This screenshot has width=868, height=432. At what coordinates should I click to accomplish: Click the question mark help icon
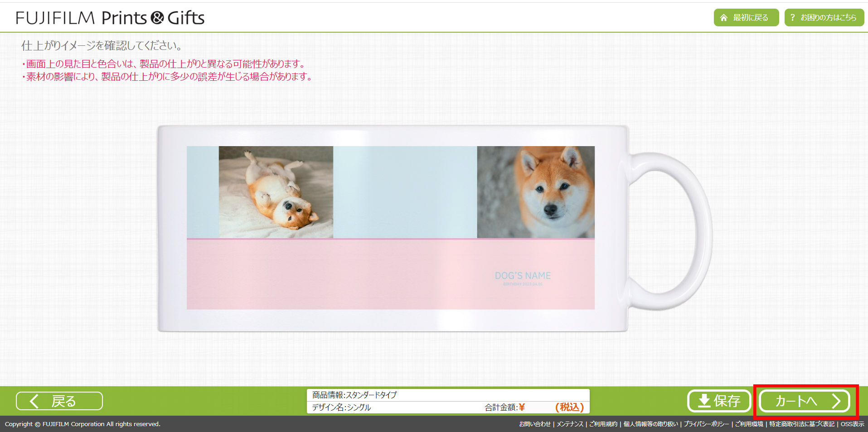click(x=792, y=18)
